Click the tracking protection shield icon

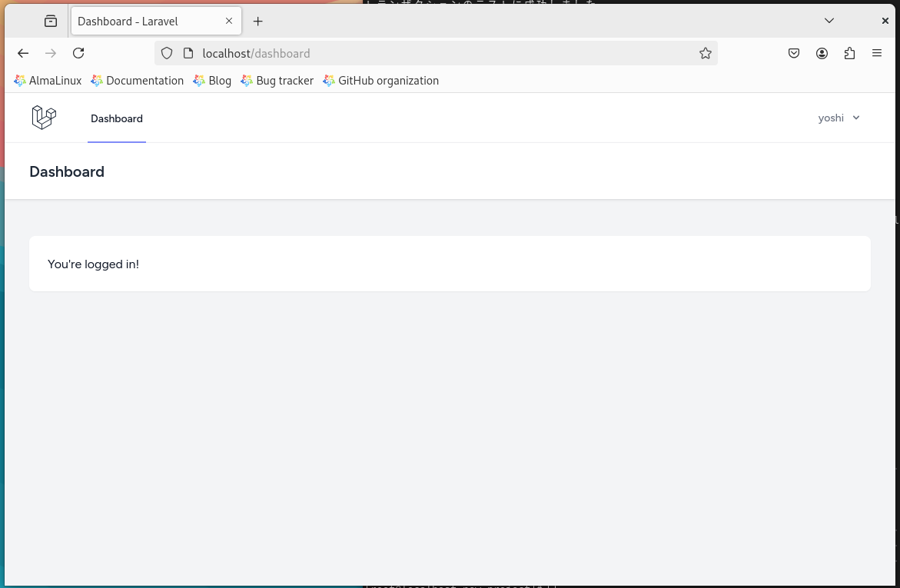(167, 53)
